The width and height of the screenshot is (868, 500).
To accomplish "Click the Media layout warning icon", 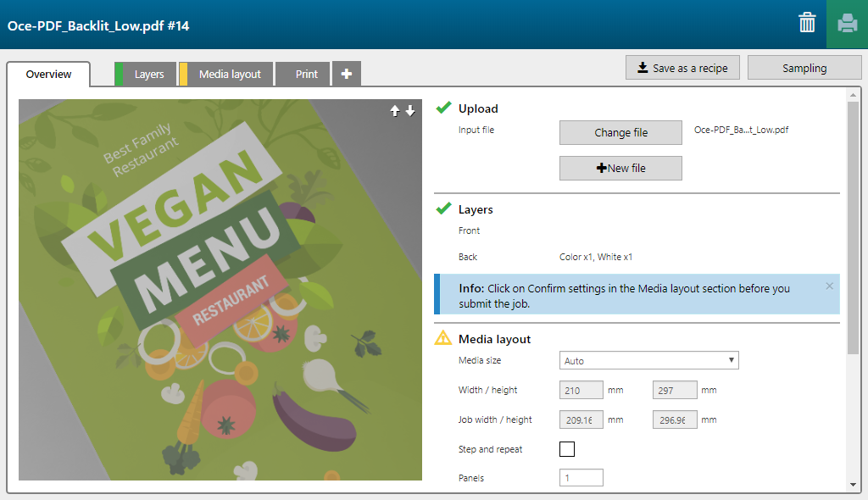I will (x=442, y=338).
